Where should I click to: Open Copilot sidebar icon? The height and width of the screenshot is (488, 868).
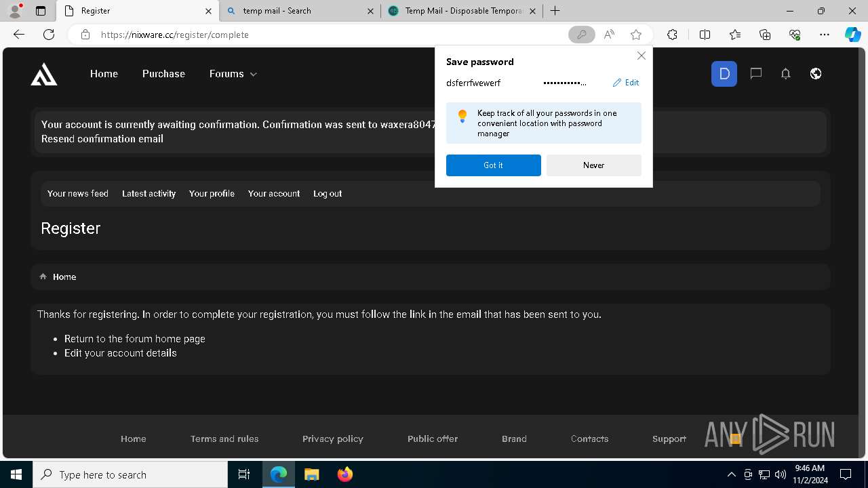point(852,35)
